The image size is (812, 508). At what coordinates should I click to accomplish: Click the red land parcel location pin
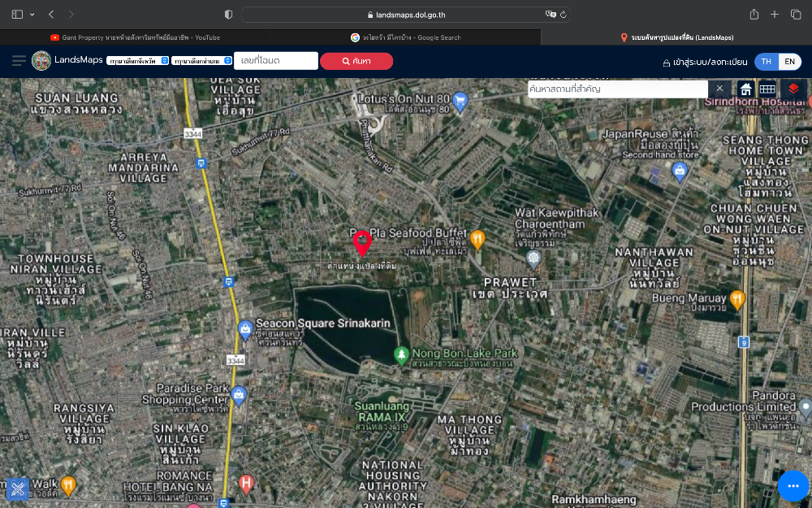click(362, 242)
